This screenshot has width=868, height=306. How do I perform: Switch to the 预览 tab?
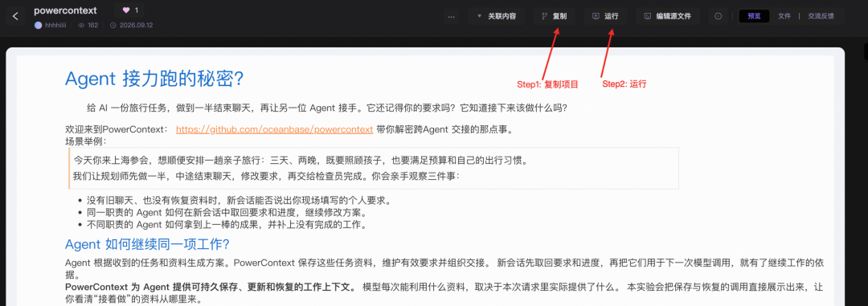[x=754, y=16]
